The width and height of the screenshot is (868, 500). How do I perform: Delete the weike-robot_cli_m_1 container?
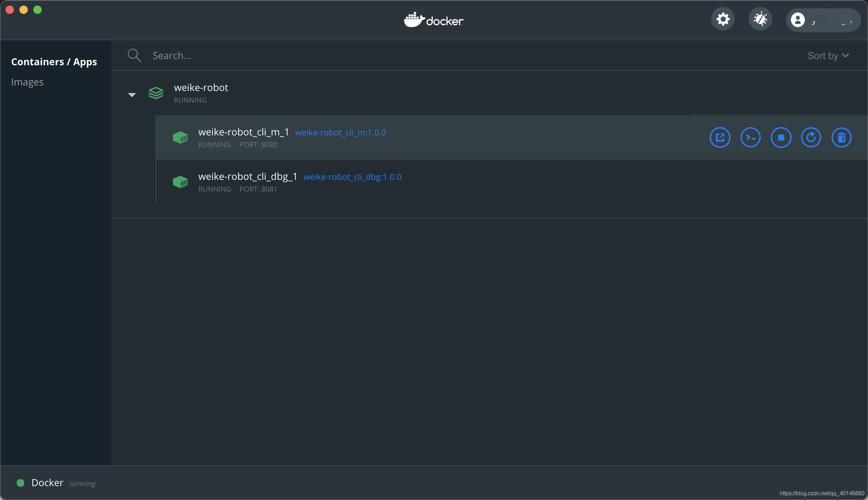(842, 137)
